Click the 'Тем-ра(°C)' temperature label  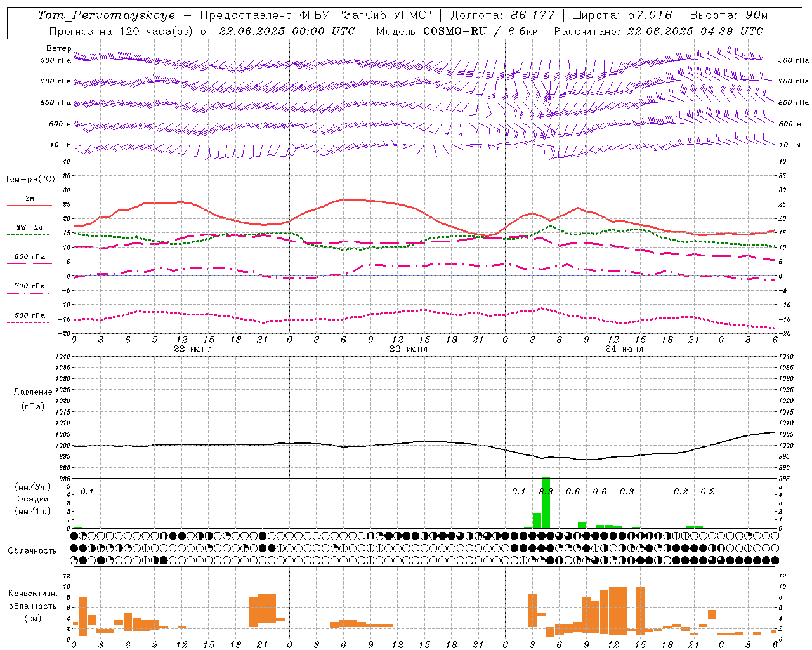pyautogui.click(x=30, y=180)
